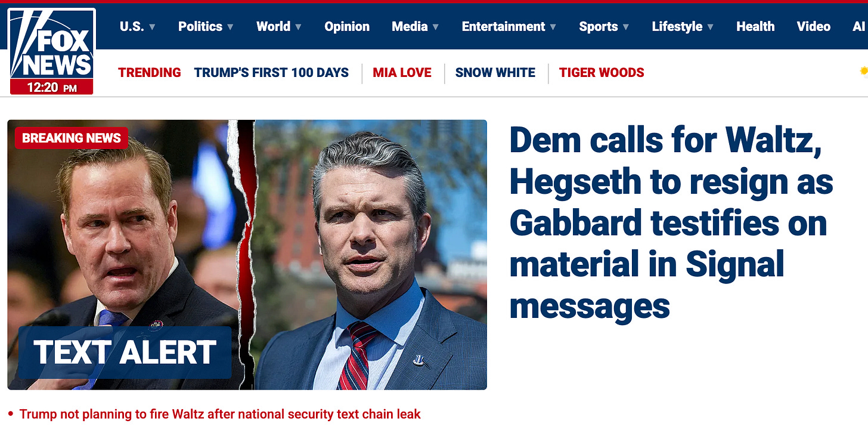This screenshot has height=442, width=868.
Task: Open the Video section
Action: (x=814, y=26)
